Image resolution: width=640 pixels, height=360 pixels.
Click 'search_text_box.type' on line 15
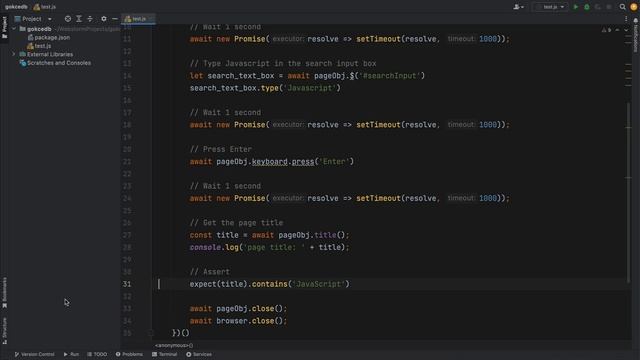[234, 88]
